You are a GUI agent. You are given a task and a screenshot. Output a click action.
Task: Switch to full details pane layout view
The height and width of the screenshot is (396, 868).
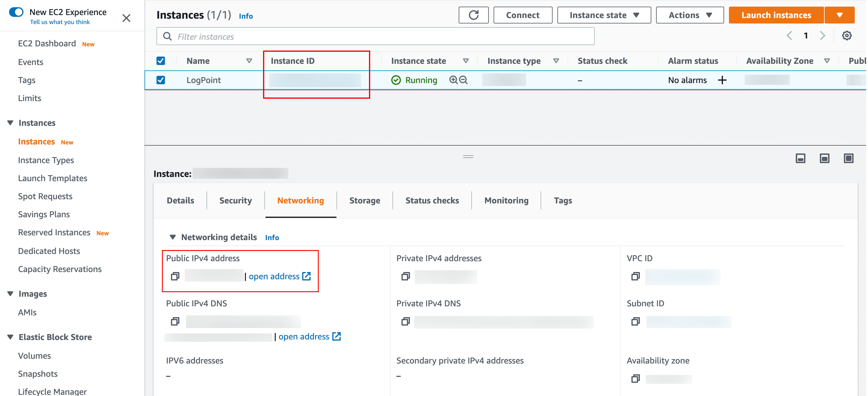(848, 158)
